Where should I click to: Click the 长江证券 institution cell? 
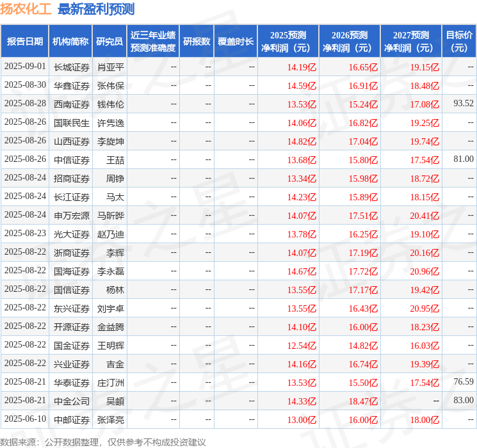coord(72,197)
